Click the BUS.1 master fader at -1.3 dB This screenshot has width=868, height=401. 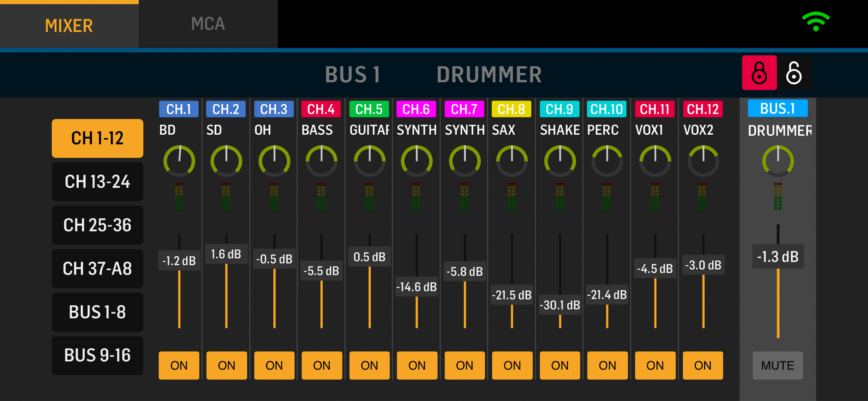click(x=778, y=257)
